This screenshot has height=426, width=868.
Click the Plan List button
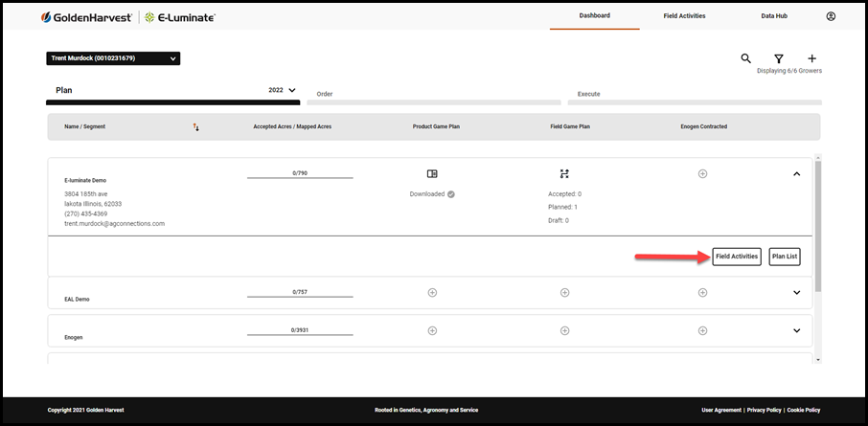coord(785,257)
